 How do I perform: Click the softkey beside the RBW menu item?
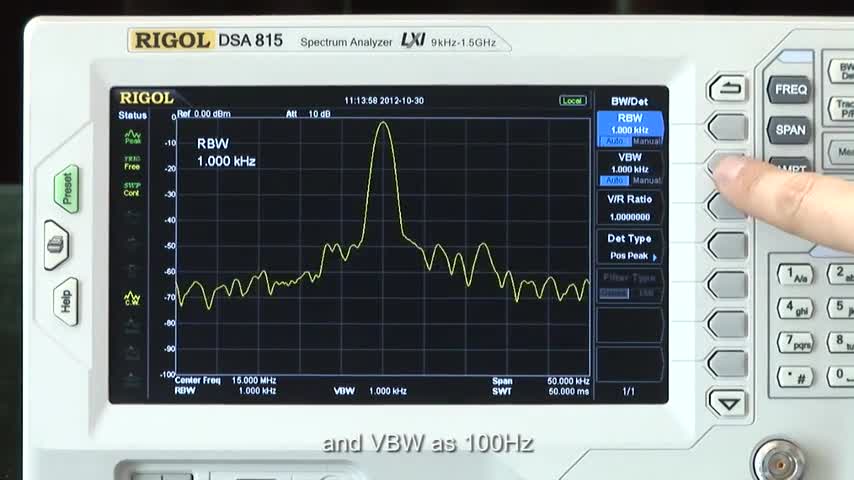point(727,127)
